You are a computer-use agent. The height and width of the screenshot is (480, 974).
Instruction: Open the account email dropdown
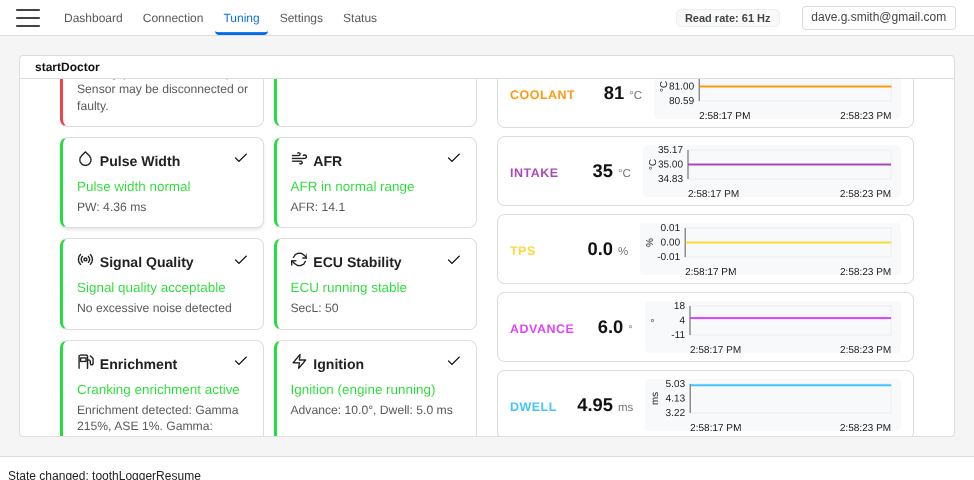point(878,17)
